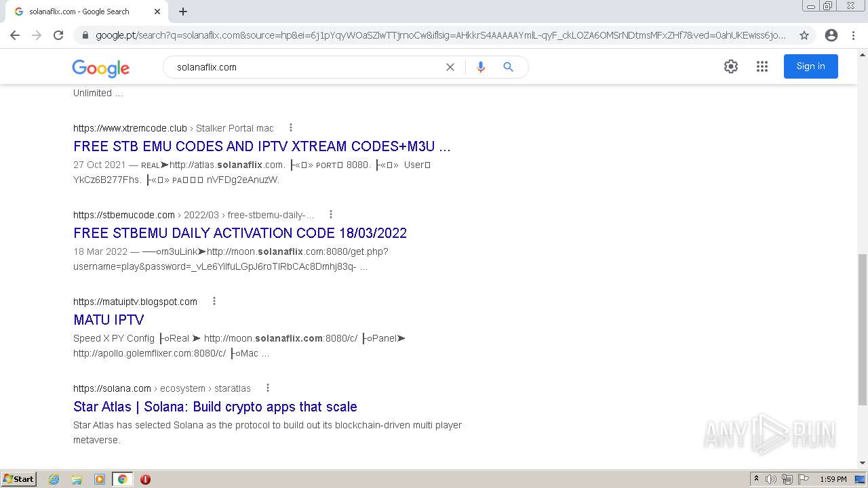Click the '18 Mar 2022' result snippet

tap(231, 259)
